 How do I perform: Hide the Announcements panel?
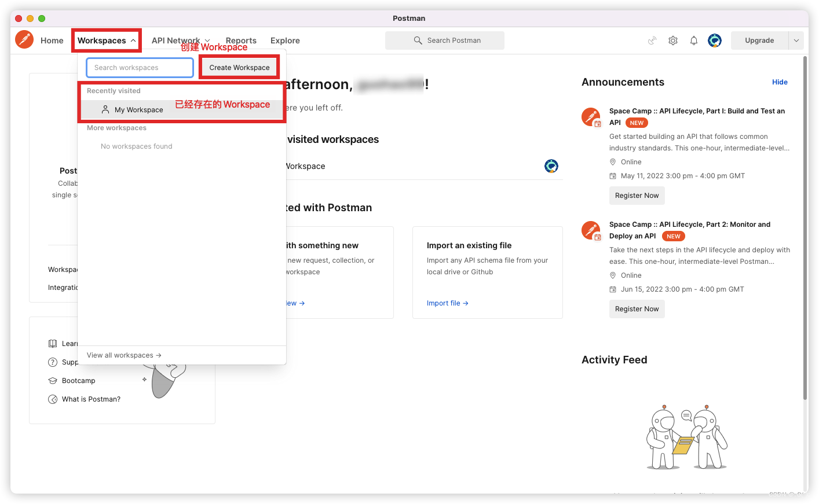780,82
